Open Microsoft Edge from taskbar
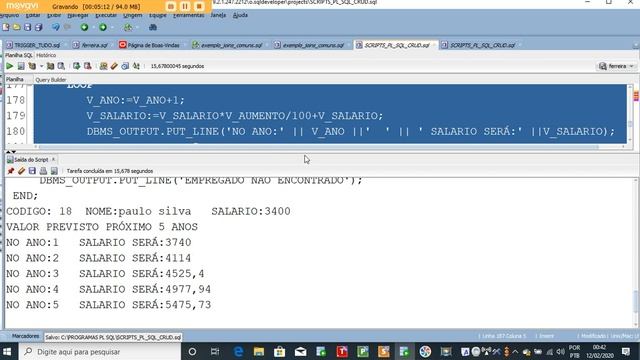 point(238,351)
